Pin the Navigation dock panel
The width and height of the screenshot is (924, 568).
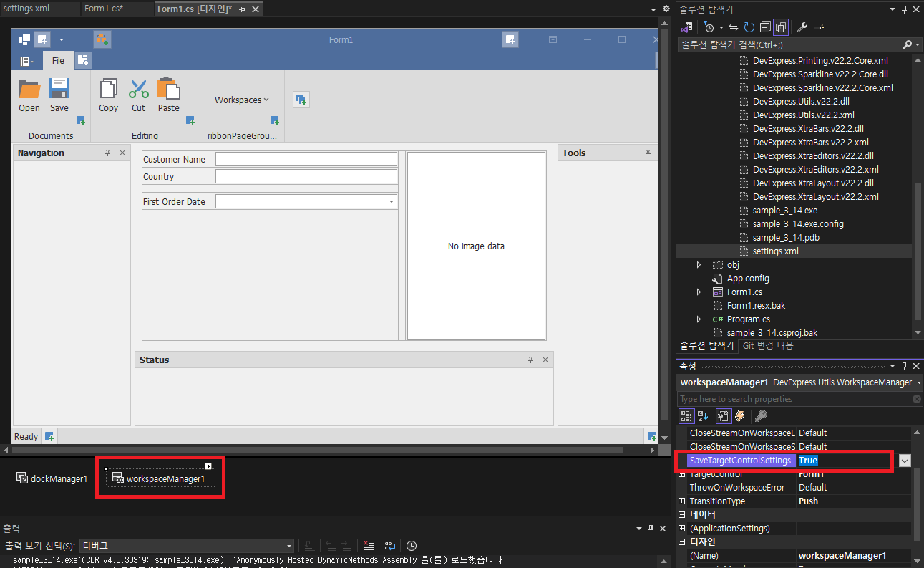tap(107, 153)
